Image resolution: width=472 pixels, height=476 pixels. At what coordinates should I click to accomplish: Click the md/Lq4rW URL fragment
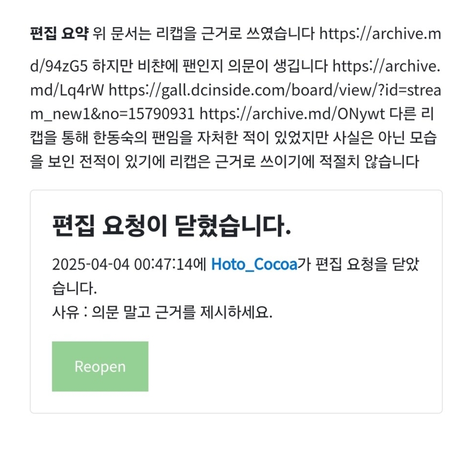67,90
